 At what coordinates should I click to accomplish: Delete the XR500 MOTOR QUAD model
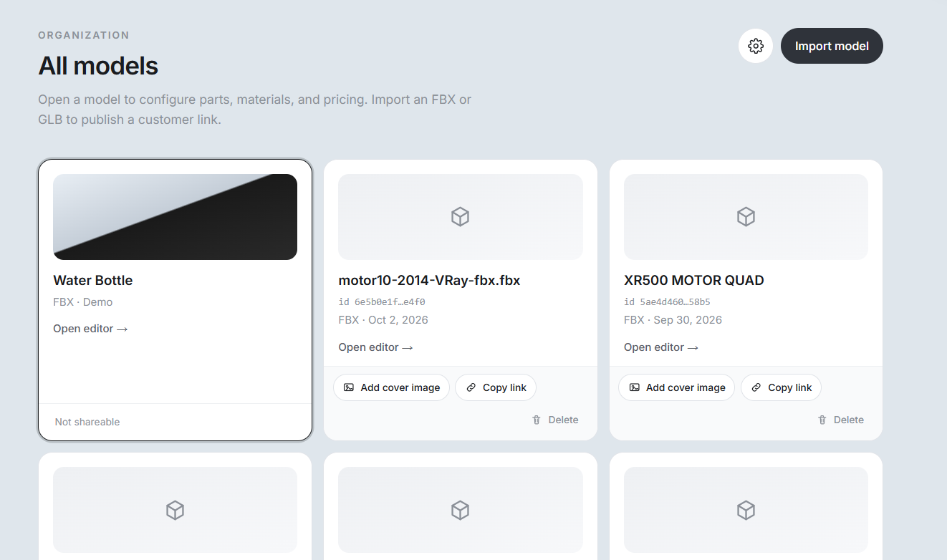[841, 420]
